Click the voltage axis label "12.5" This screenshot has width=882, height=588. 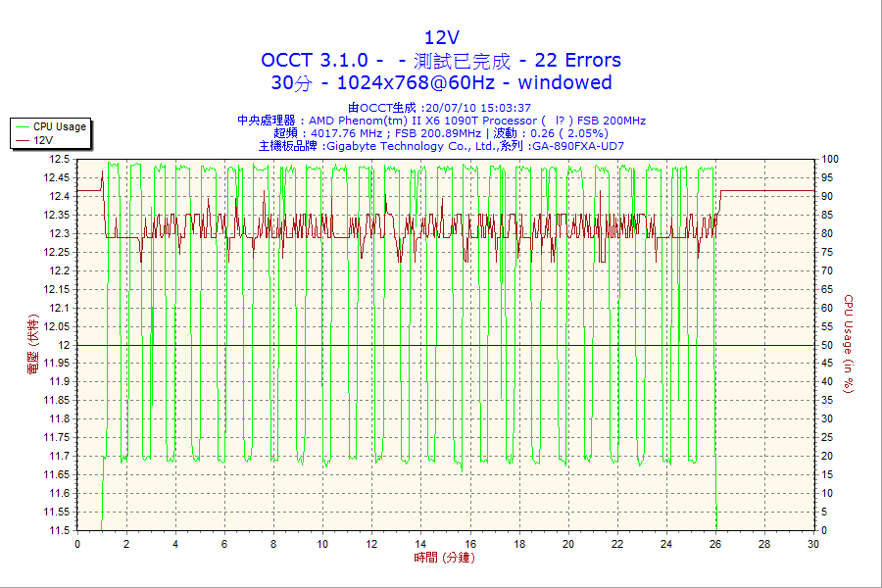pos(60,159)
